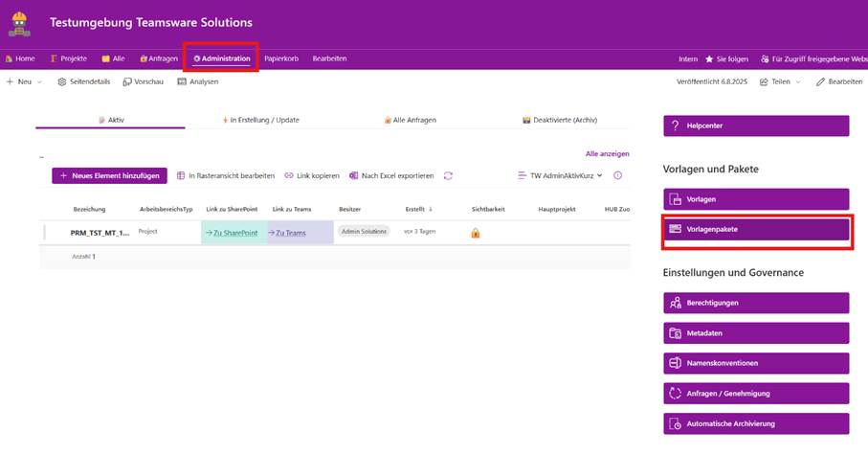Follow the Zu SharePoint link
868x455 pixels.
(231, 233)
